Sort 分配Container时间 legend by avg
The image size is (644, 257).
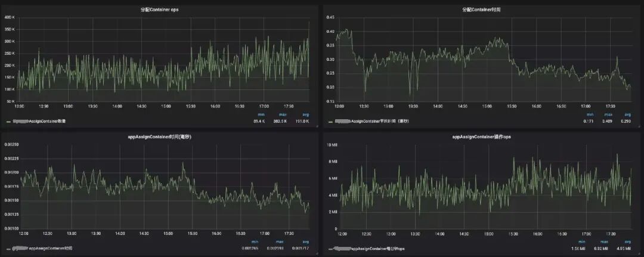(627, 114)
